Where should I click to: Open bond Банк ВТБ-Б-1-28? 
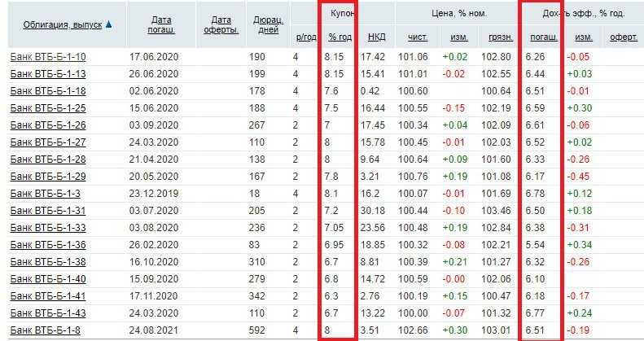tap(48, 159)
